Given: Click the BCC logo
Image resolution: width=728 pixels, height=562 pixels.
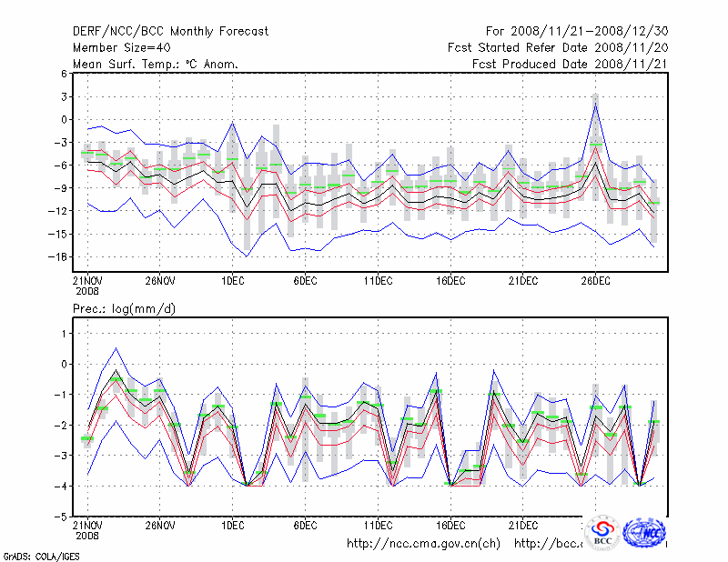Looking at the screenshot, I should click(x=602, y=533).
